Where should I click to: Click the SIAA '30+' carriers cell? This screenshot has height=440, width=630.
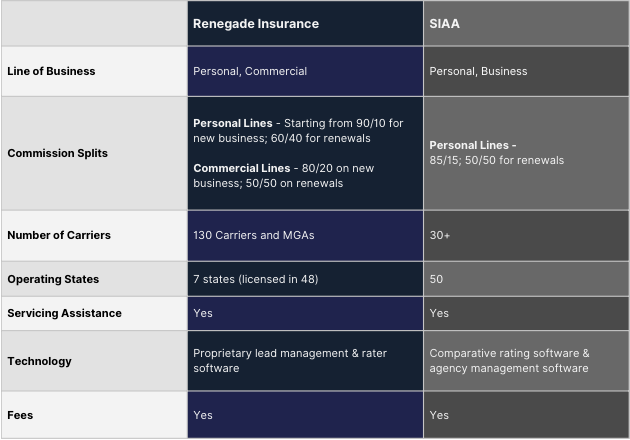pos(442,235)
